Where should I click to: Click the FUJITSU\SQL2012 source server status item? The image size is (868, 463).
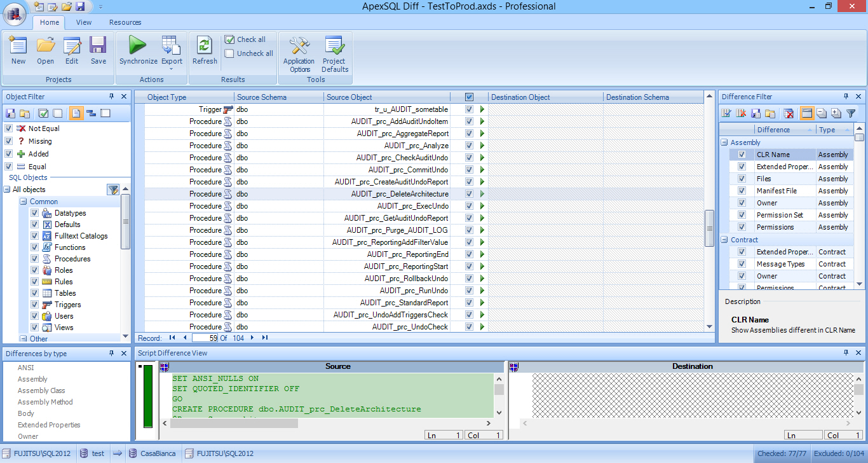pyautogui.click(x=37, y=453)
